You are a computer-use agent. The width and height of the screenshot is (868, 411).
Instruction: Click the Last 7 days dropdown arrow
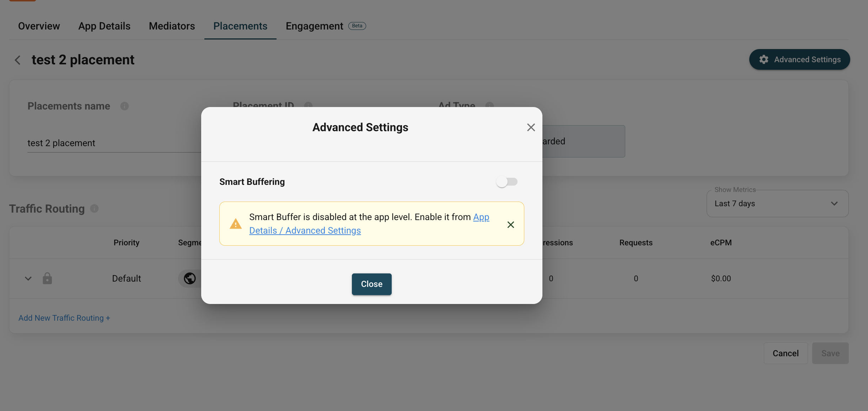(834, 203)
